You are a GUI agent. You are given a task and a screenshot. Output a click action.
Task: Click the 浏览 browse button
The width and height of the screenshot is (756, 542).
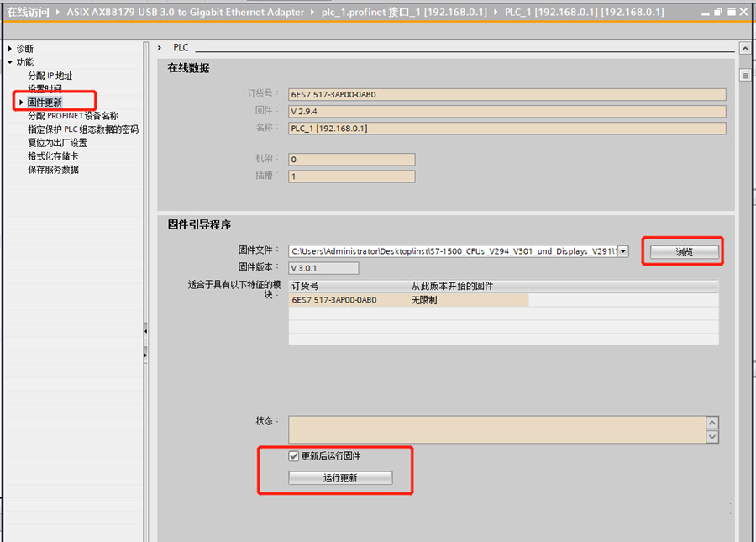click(684, 252)
